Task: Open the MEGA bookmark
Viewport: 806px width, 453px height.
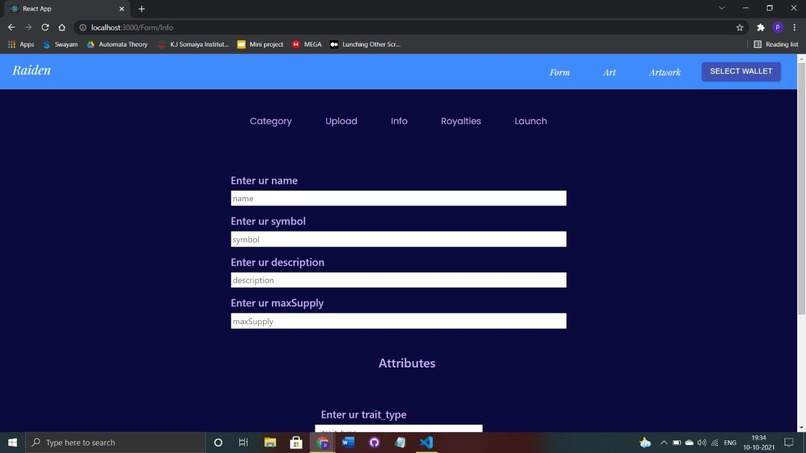Action: coord(307,45)
